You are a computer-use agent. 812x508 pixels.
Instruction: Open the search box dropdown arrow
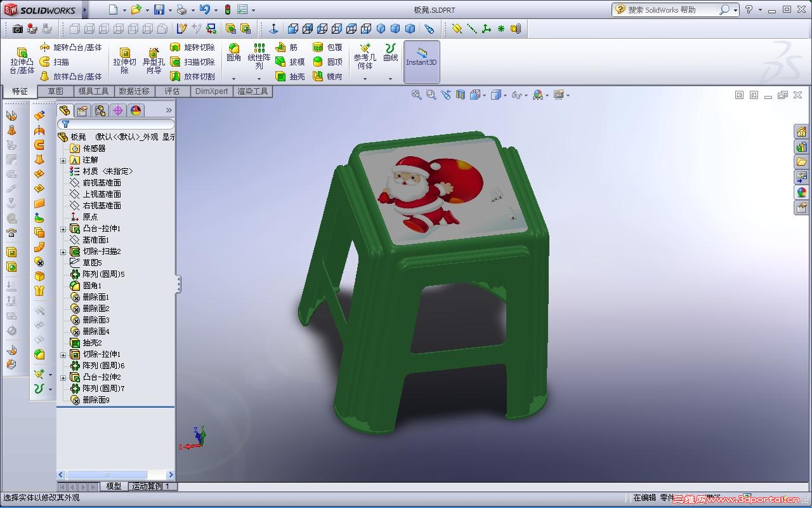(x=735, y=10)
